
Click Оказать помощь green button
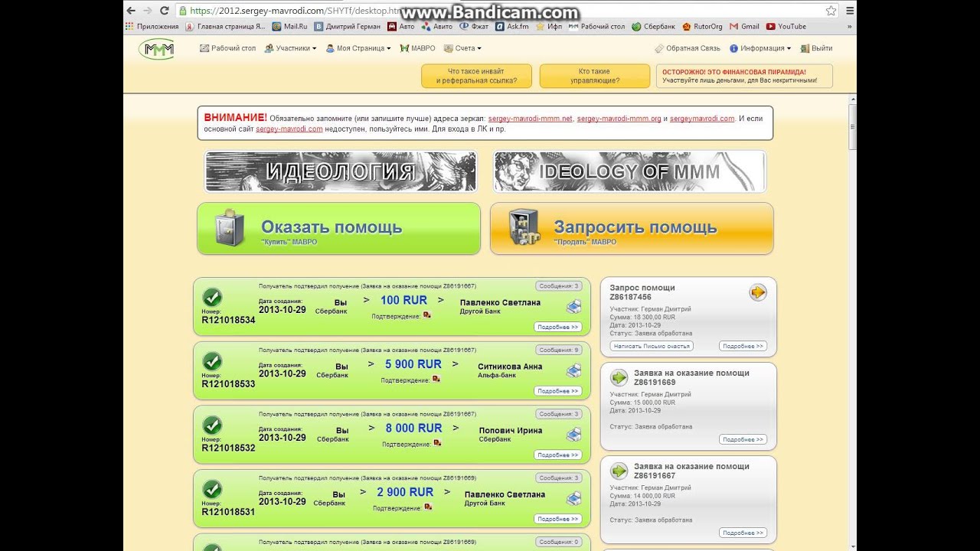coord(338,228)
